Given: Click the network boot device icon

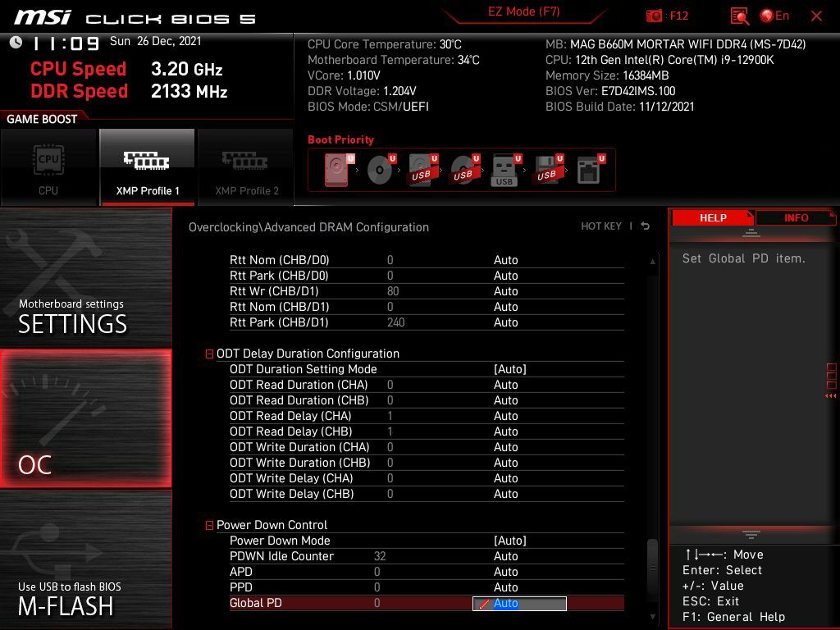Looking at the screenshot, I should tap(588, 170).
